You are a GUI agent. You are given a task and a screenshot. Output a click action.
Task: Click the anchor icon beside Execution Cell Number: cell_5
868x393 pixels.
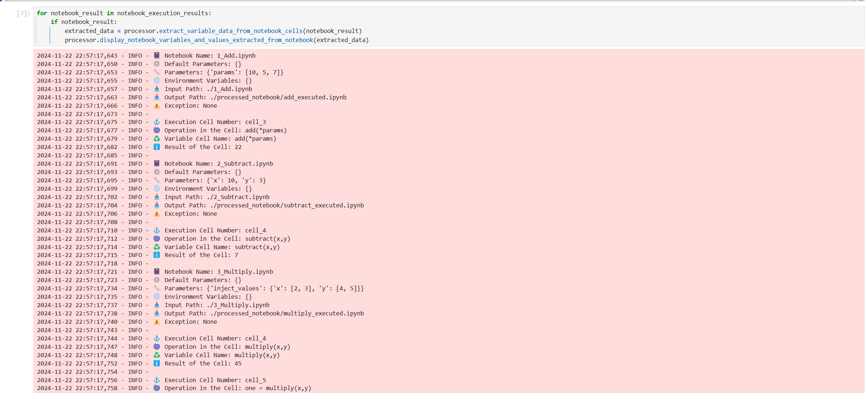click(x=157, y=380)
